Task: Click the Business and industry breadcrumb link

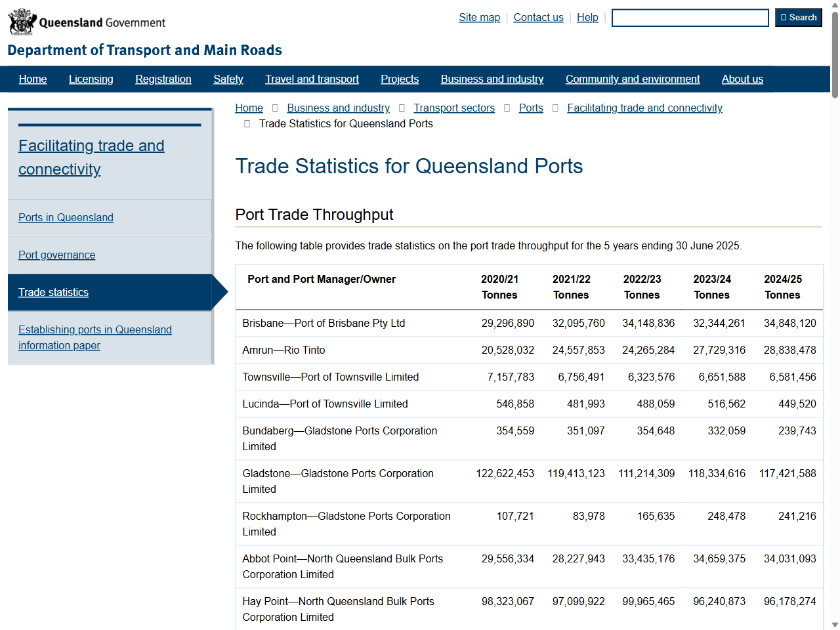Action: coord(338,108)
